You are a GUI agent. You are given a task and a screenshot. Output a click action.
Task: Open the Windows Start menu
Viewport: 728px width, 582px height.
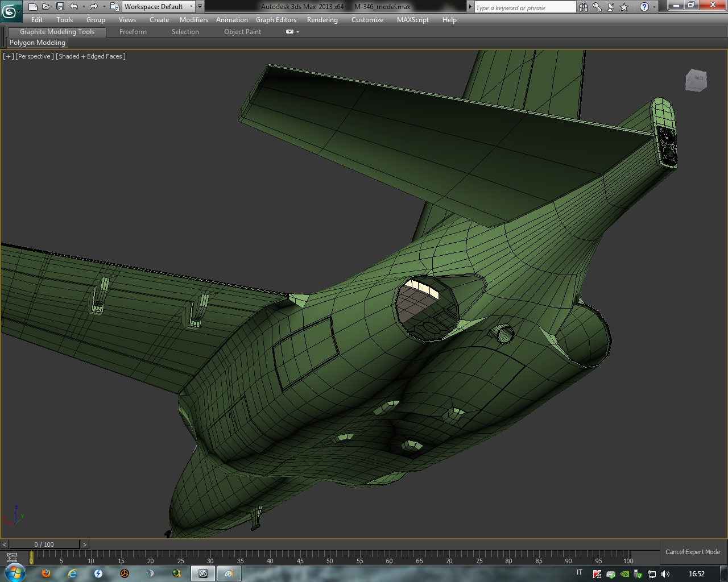click(x=15, y=573)
